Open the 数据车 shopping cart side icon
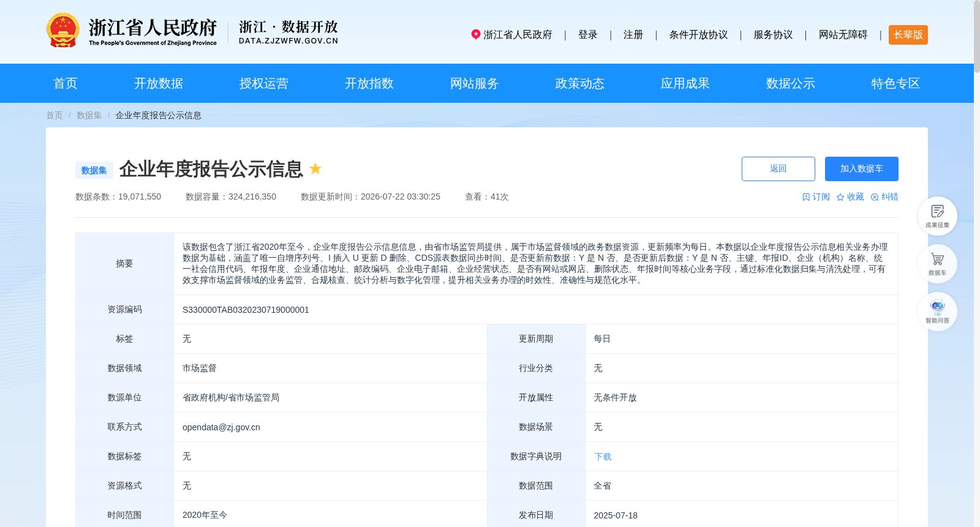The height and width of the screenshot is (527, 980). 937,263
